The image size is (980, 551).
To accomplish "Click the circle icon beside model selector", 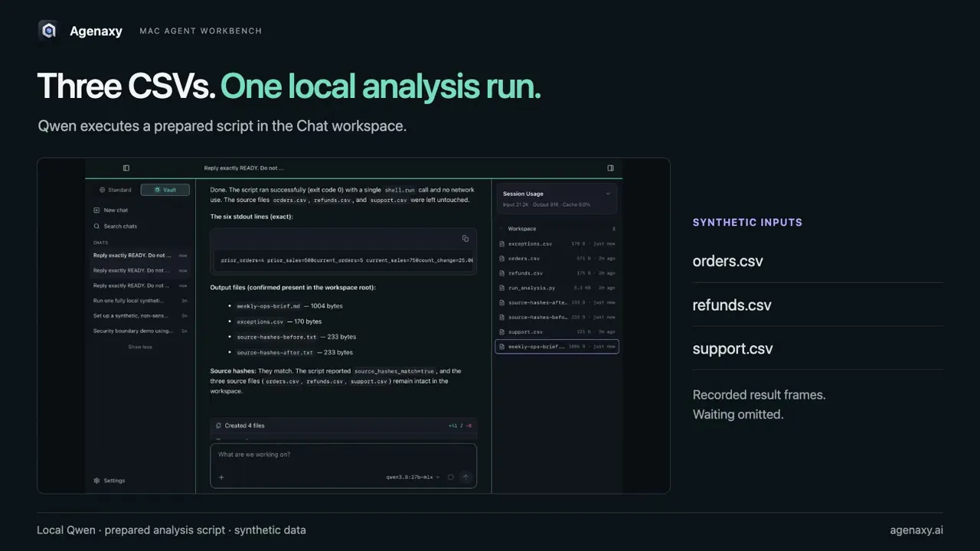I will (450, 478).
